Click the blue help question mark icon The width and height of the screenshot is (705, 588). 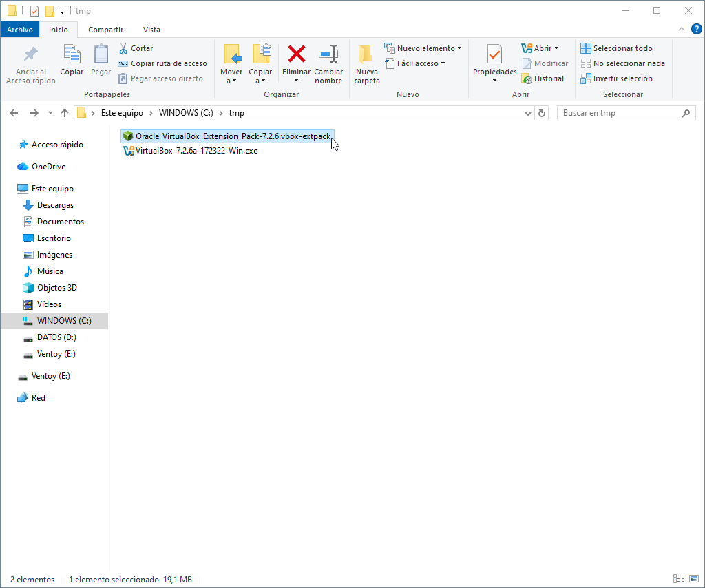(x=696, y=29)
